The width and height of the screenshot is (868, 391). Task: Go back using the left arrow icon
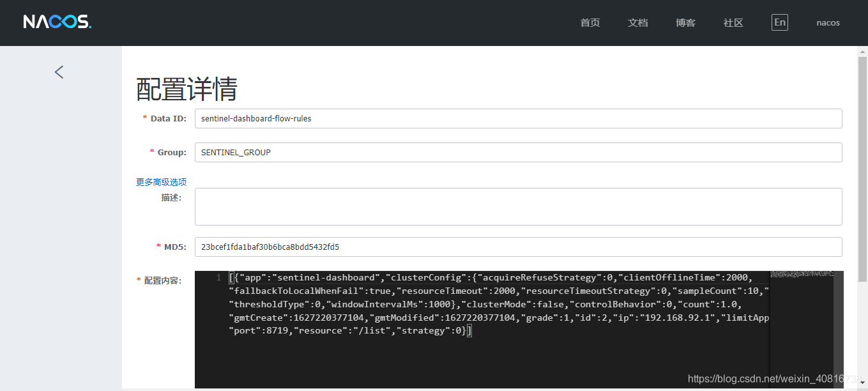tap(59, 72)
